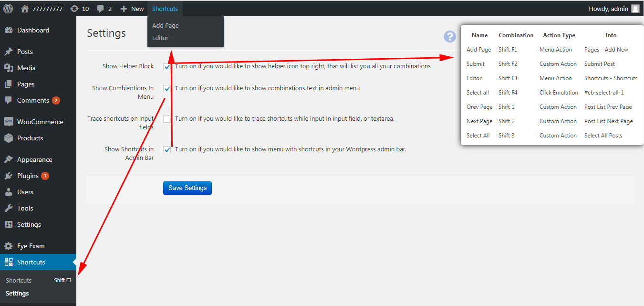The height and width of the screenshot is (306, 644).
Task: Toggle Show Combinations In Menu checkbox
Action: coord(167,88)
